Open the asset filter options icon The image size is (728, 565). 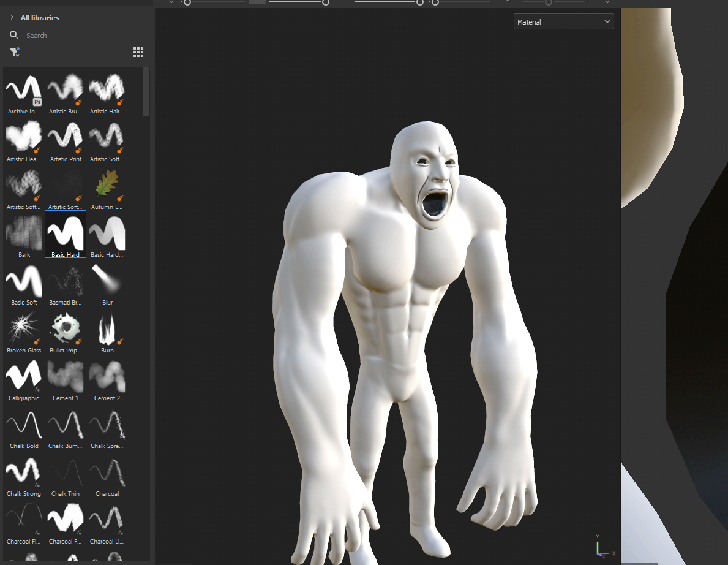coord(15,52)
